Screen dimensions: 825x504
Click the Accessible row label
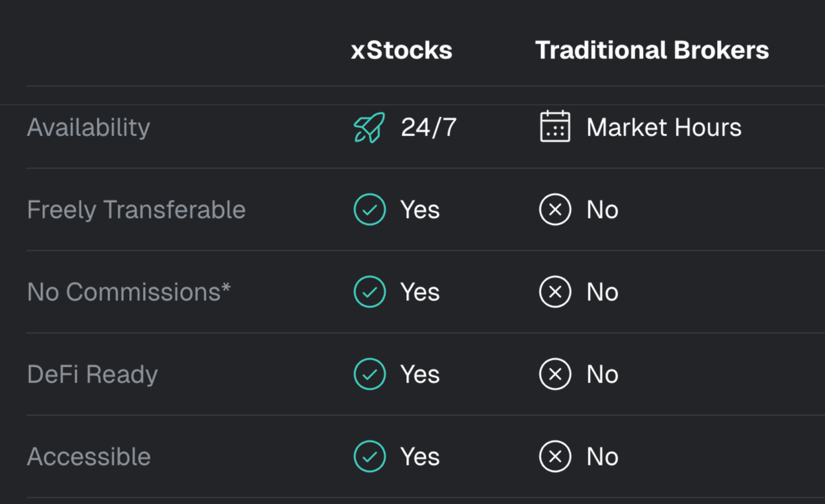pyautogui.click(x=89, y=457)
